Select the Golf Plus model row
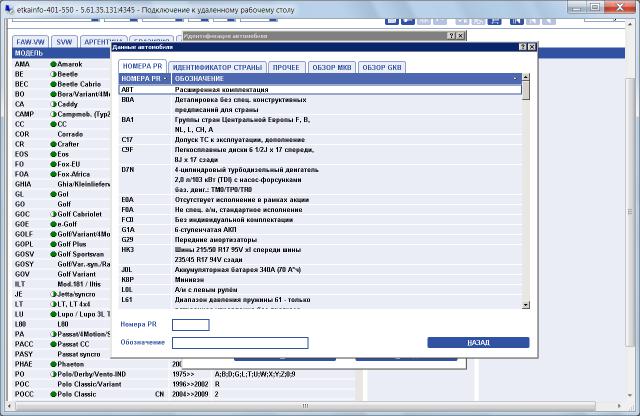The width and height of the screenshot is (640, 416). pyautogui.click(x=61, y=244)
